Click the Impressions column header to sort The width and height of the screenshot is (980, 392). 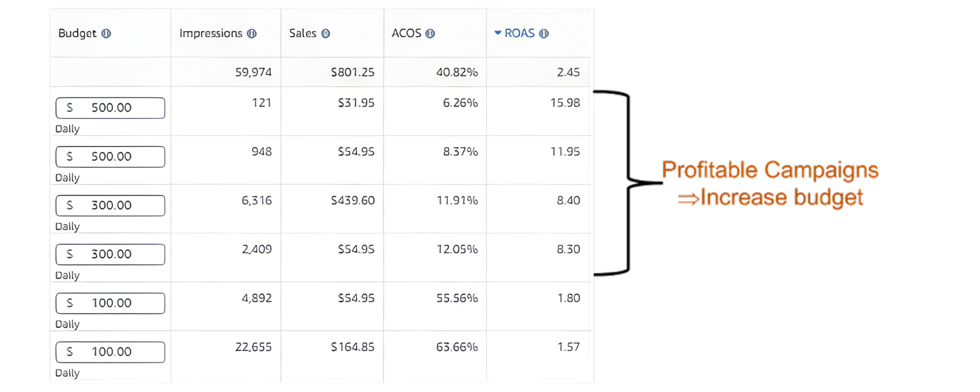point(212,33)
